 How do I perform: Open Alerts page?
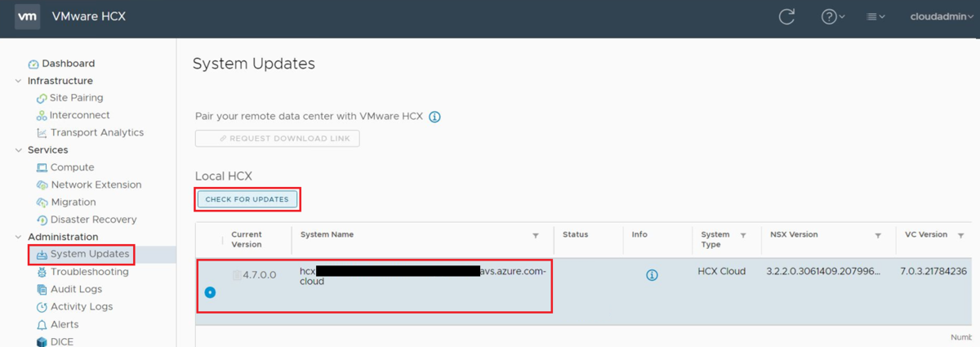65,324
